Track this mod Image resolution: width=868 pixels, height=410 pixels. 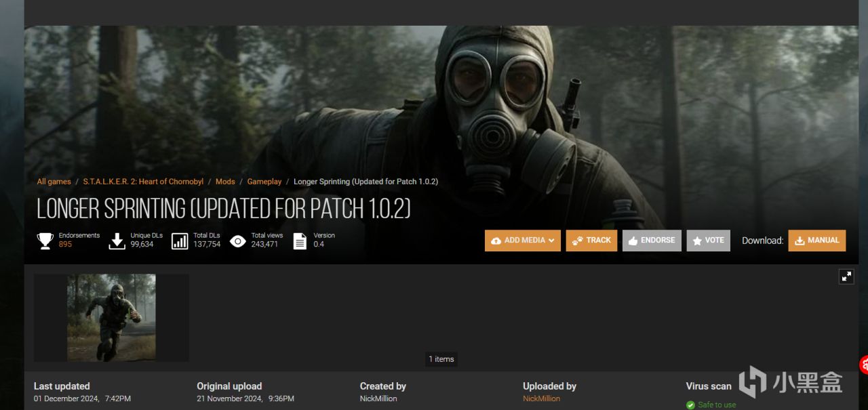click(591, 241)
